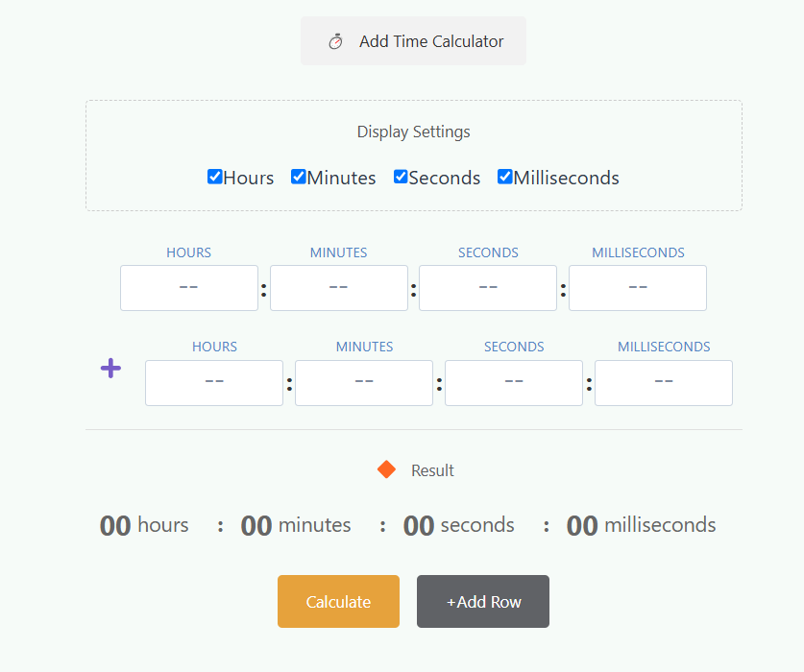The height and width of the screenshot is (672, 804).
Task: Focus the first row Milliseconds input
Action: (x=638, y=288)
